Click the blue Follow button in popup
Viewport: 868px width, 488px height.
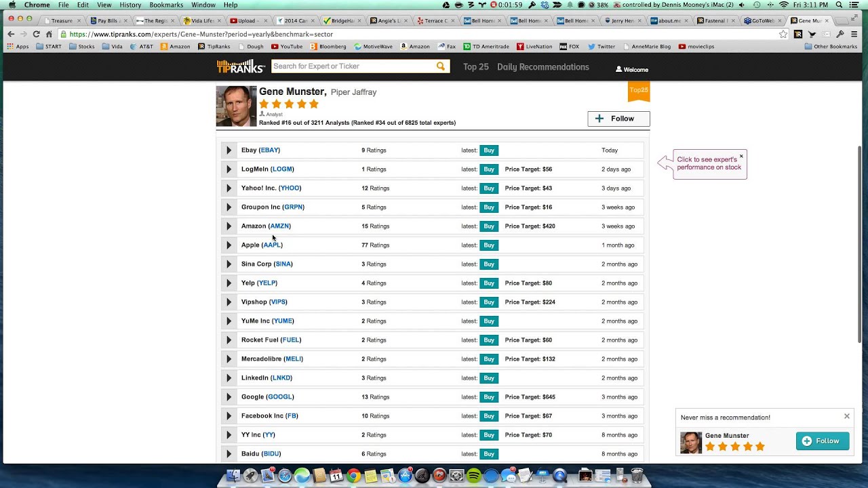pos(823,441)
